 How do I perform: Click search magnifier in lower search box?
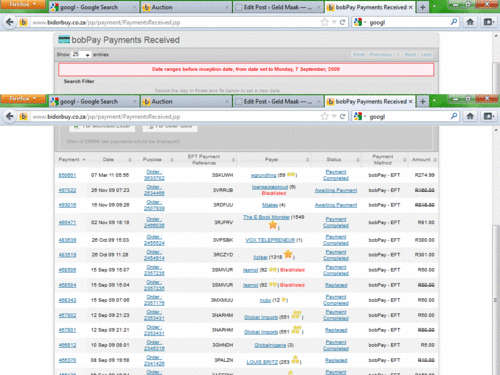(x=454, y=116)
